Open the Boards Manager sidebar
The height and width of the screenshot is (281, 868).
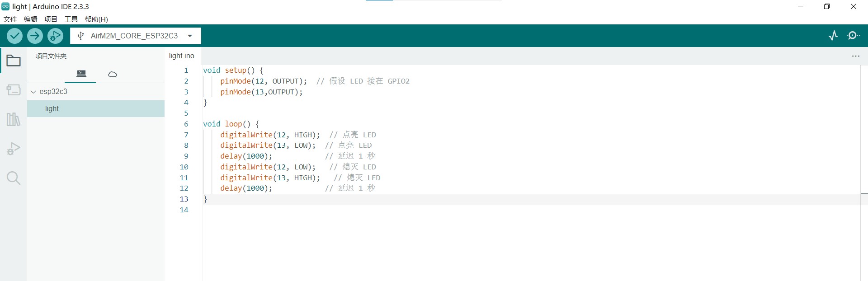click(14, 90)
